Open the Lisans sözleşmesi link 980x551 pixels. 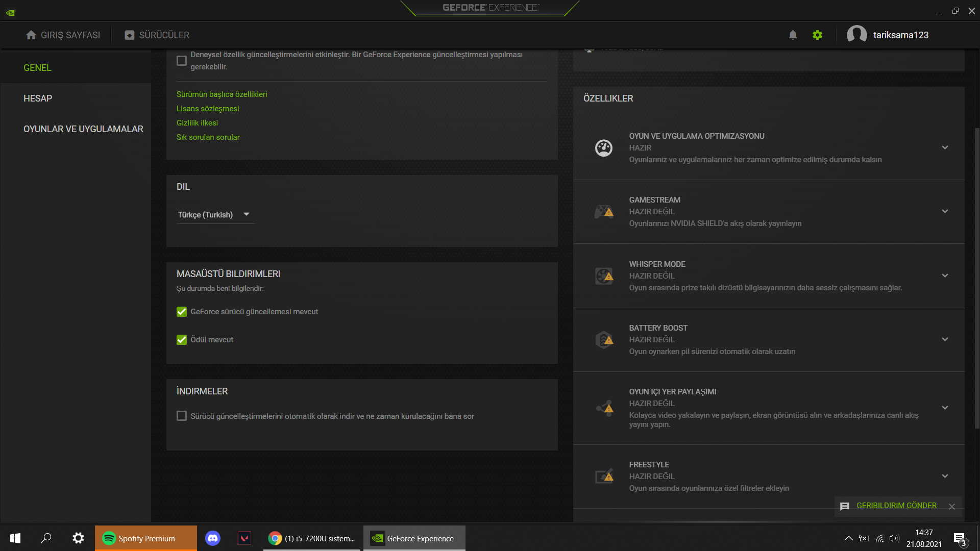208,109
